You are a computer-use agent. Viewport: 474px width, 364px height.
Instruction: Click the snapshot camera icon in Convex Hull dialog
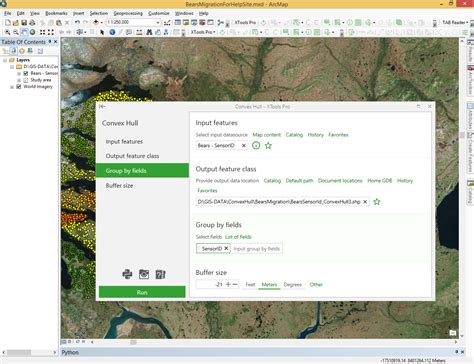click(x=144, y=274)
